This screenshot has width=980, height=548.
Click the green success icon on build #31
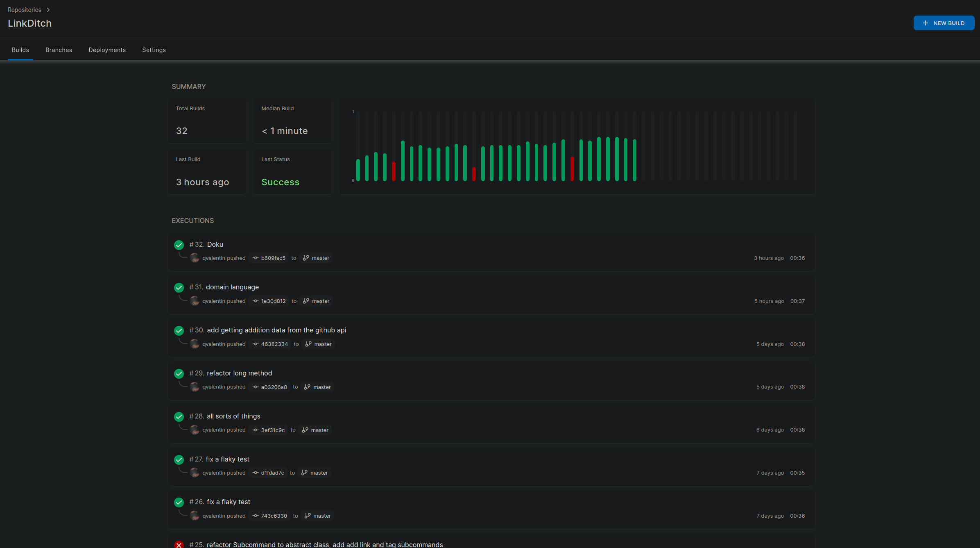tap(179, 287)
